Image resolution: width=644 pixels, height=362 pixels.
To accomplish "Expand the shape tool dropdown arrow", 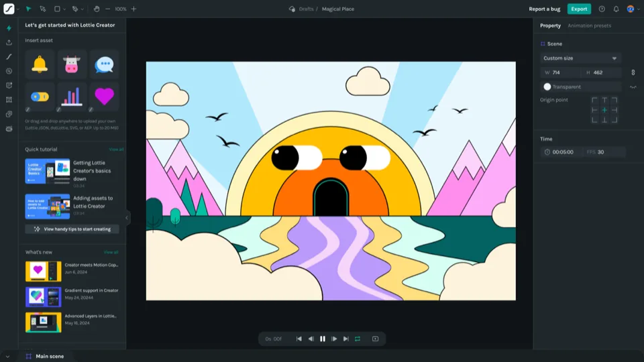I will [x=64, y=9].
